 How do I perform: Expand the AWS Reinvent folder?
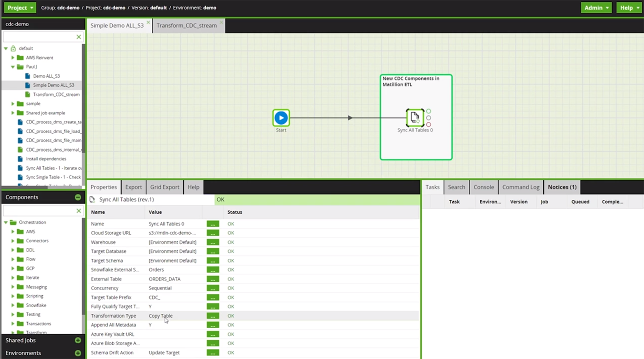click(x=13, y=57)
